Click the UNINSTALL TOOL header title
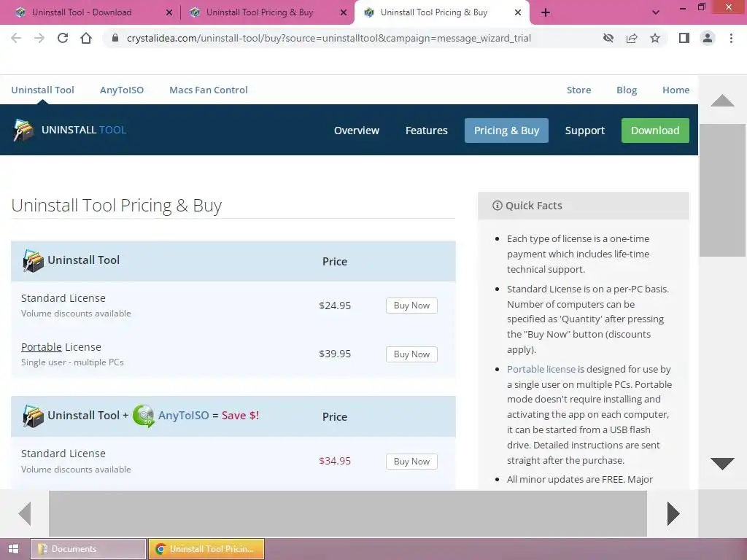The width and height of the screenshot is (747, 560). 84,130
